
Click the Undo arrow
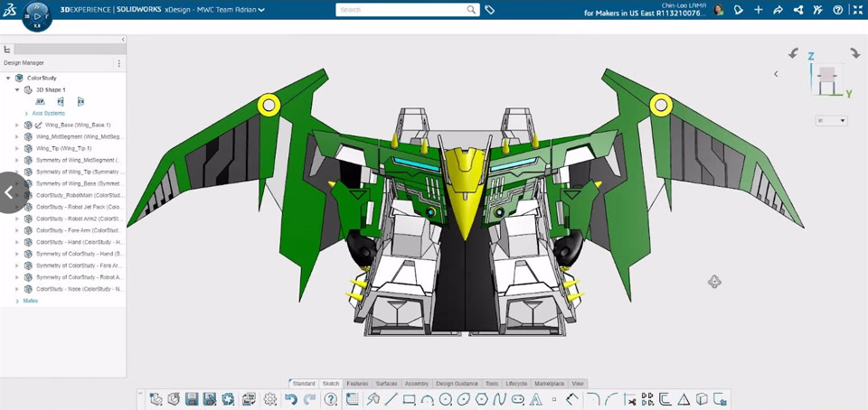[x=290, y=399]
